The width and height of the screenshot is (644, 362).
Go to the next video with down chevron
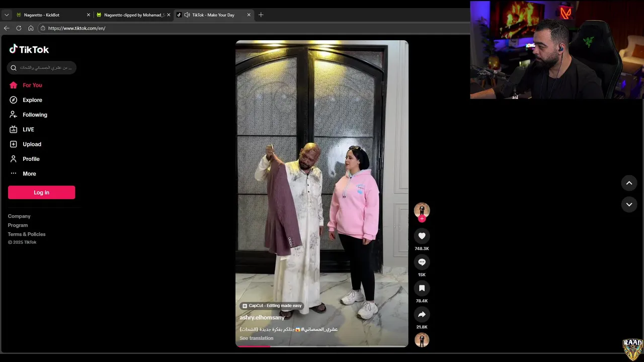pyautogui.click(x=629, y=205)
